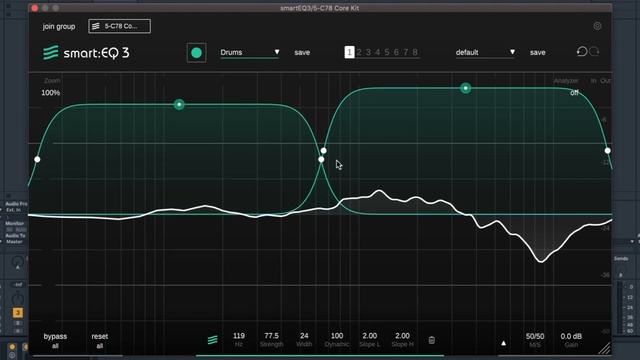The height and width of the screenshot is (360, 640).
Task: Open the default preset dropdown
Action: point(485,52)
